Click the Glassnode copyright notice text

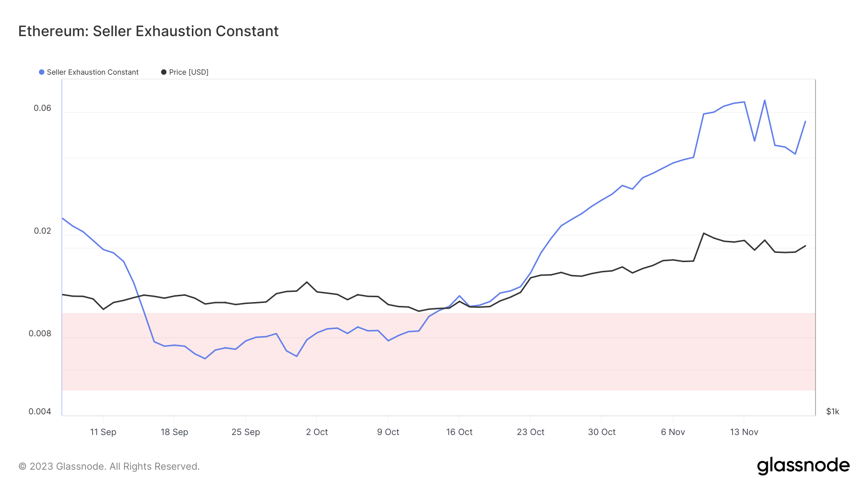109,466
